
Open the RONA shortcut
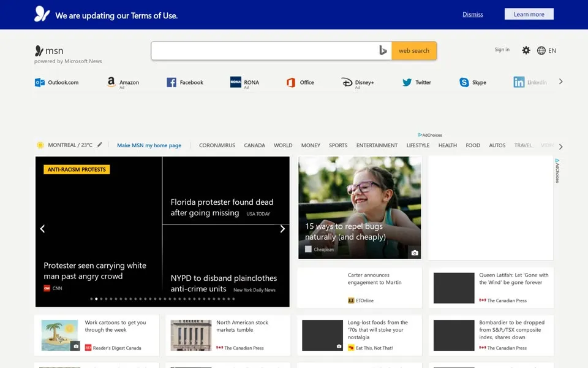pos(244,82)
